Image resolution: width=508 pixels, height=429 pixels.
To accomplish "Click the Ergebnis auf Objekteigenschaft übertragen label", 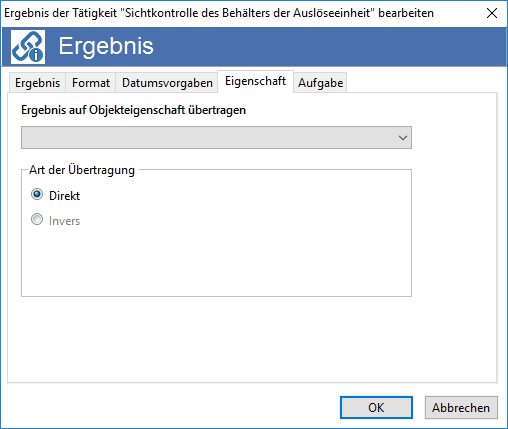I will click(133, 110).
